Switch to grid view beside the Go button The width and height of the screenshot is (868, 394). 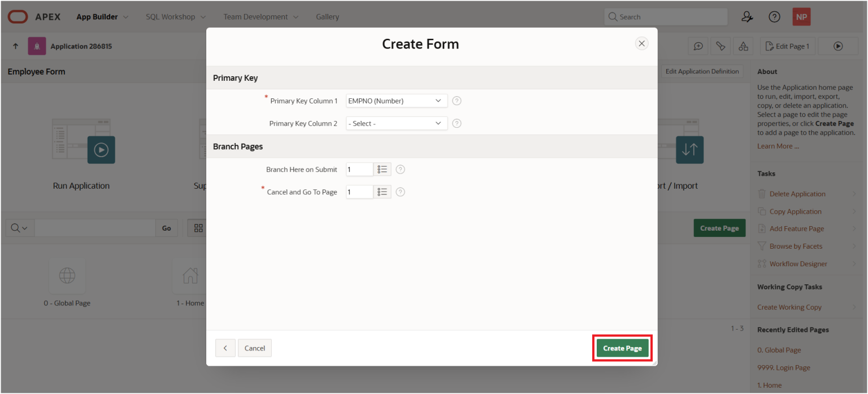pyautogui.click(x=198, y=227)
